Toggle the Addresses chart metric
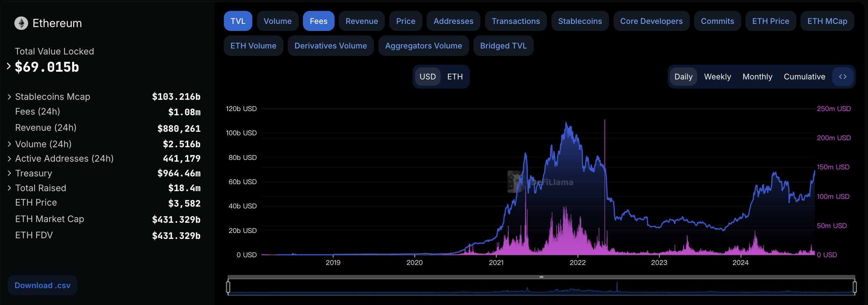868x305 pixels. click(453, 21)
